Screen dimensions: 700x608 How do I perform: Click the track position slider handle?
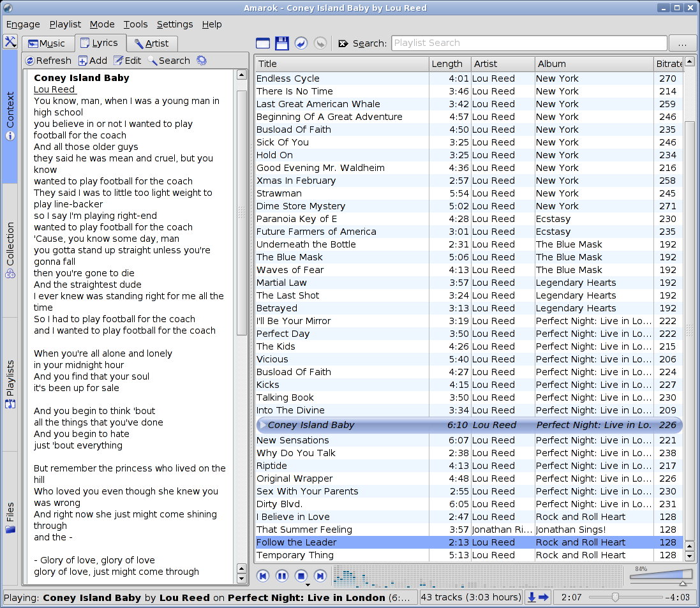[615, 597]
